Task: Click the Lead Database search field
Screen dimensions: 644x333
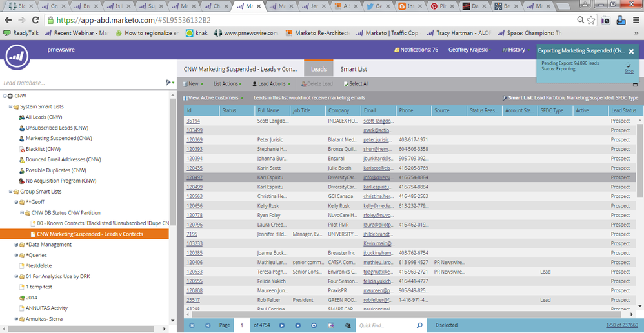Action: pyautogui.click(x=83, y=83)
